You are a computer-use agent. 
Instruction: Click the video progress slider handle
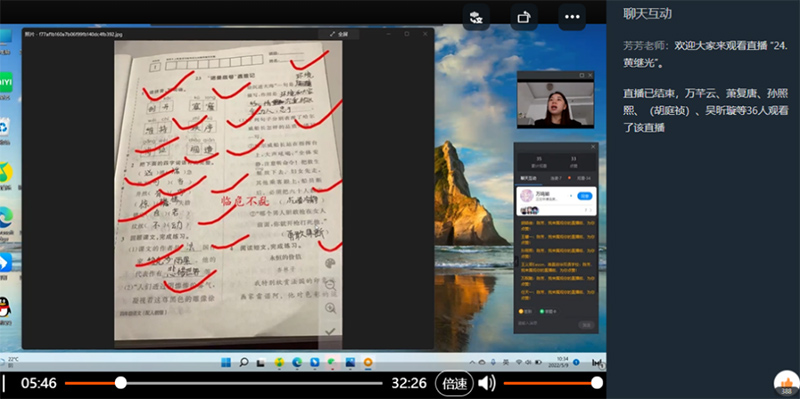click(120, 383)
